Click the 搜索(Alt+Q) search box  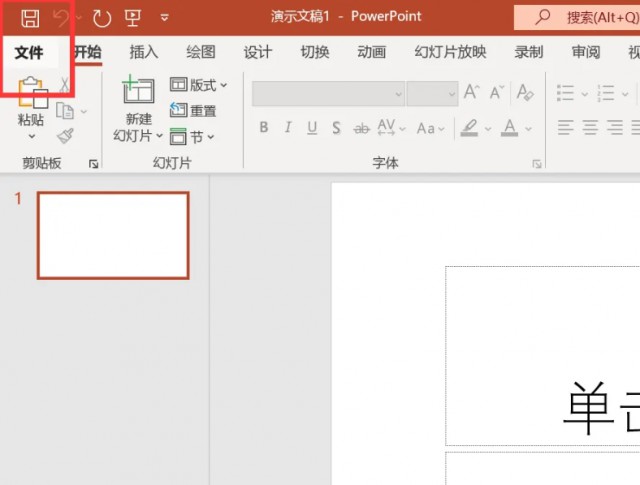point(577,18)
